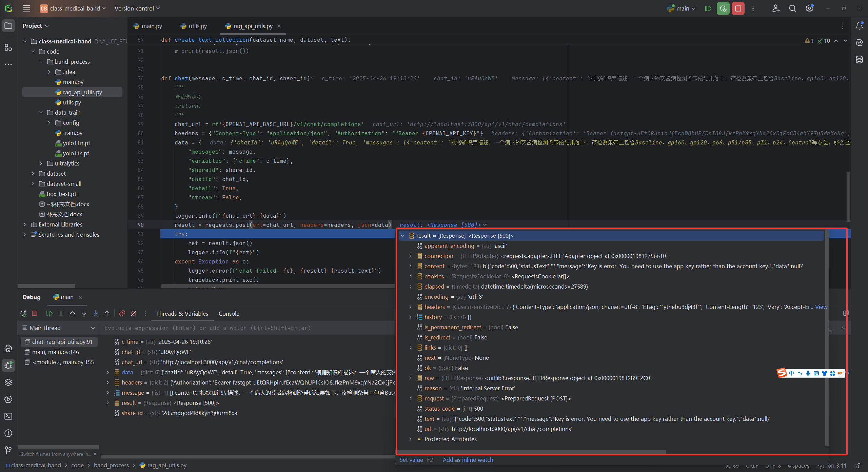Expand the headers entry in result popup
This screenshot has width=868, height=472.
[x=410, y=307]
